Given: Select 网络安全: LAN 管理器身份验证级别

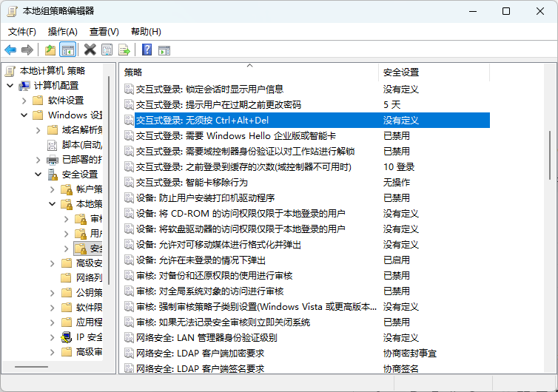Looking at the screenshot, I should pos(206,337).
